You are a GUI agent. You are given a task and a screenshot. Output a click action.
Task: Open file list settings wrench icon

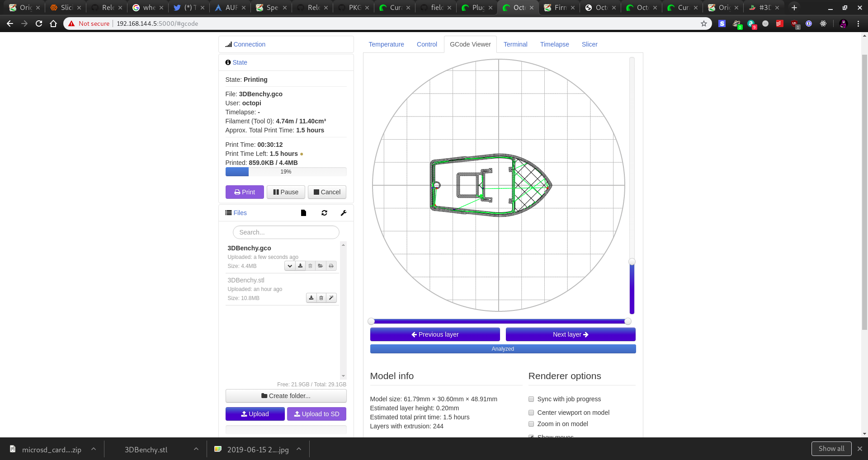[x=344, y=213]
